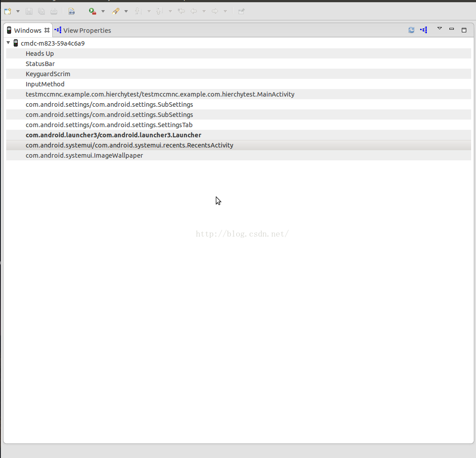Collapse the cmdc-m823-59a4c6a9 device node
This screenshot has height=458, width=476.
(x=8, y=43)
